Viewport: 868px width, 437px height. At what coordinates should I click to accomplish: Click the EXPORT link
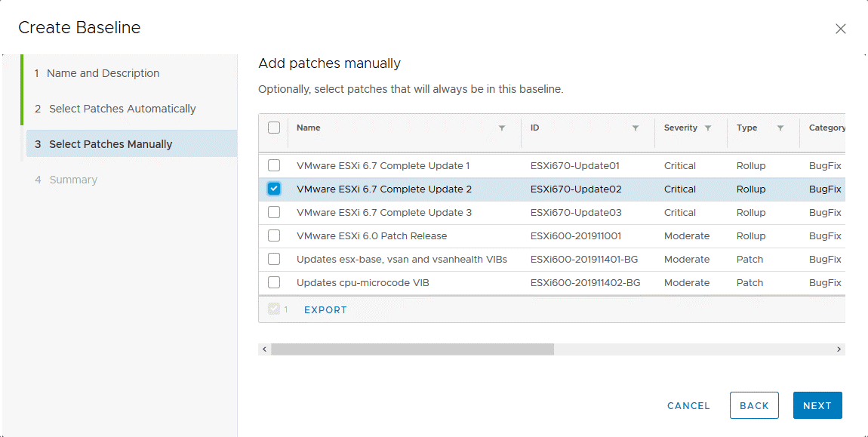tap(325, 309)
